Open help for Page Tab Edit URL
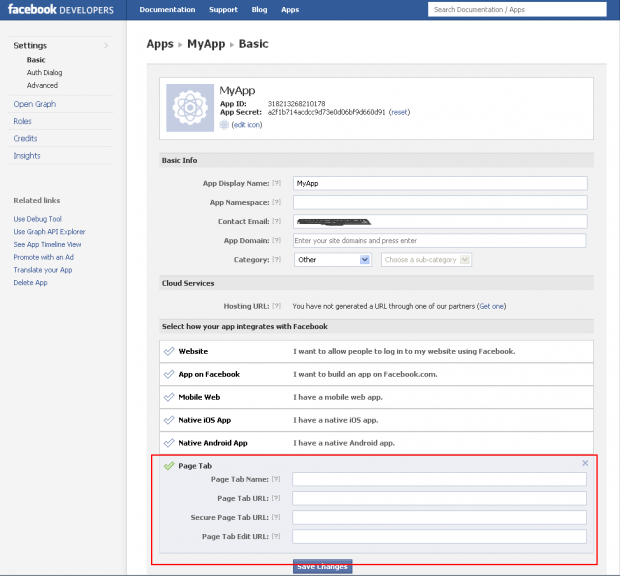The width and height of the screenshot is (620, 576). click(276, 536)
